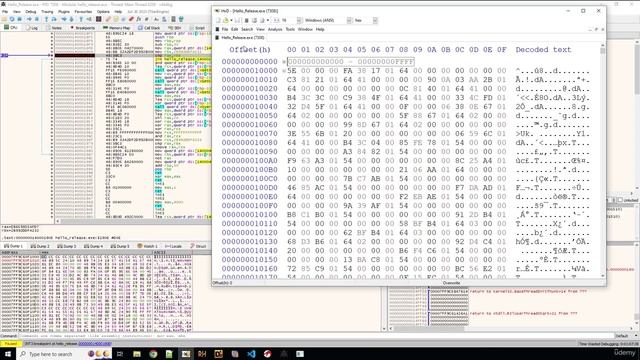Open the Comments icon in x64dbg toolbar
This screenshot has width=640, height=360.
tap(116, 19)
